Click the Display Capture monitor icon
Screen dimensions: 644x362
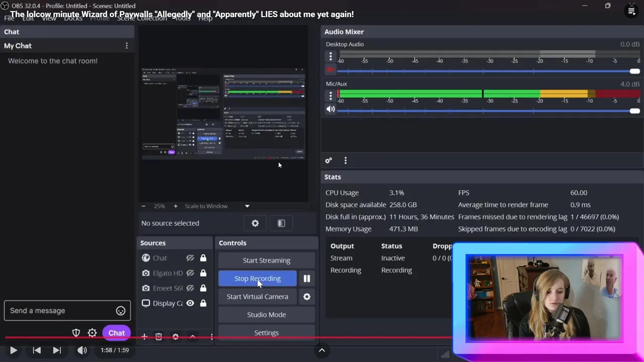click(146, 303)
